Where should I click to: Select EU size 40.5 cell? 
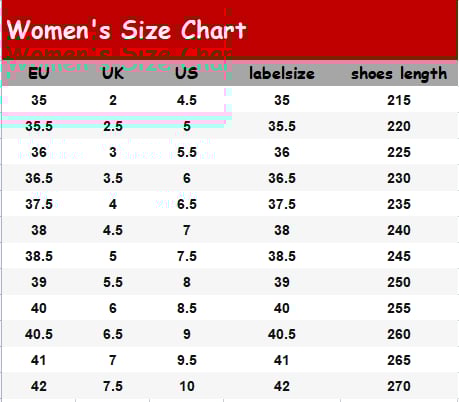coord(39,334)
